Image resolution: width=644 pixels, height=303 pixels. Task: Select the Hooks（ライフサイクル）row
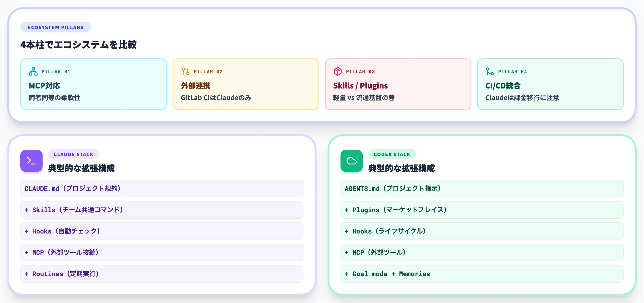point(482,231)
